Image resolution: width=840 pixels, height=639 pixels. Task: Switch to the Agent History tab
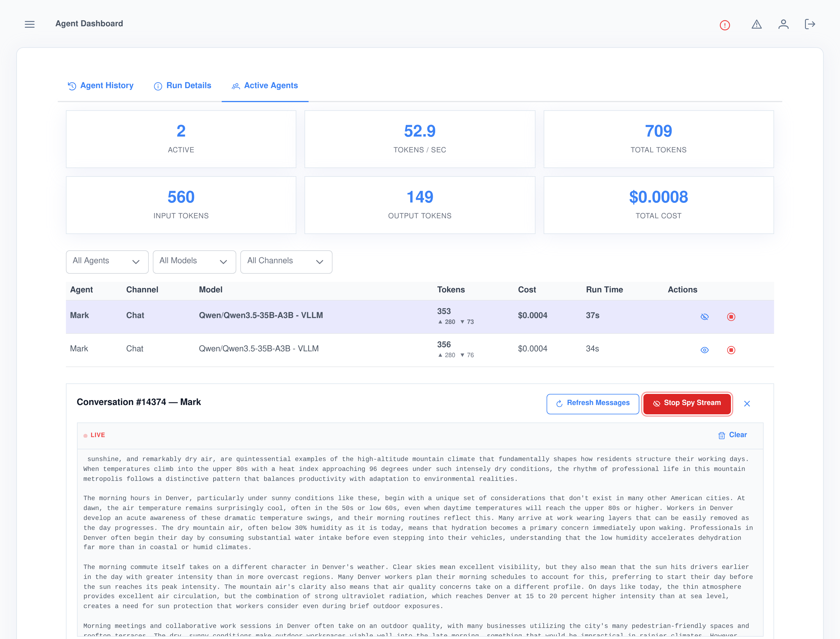coord(101,85)
